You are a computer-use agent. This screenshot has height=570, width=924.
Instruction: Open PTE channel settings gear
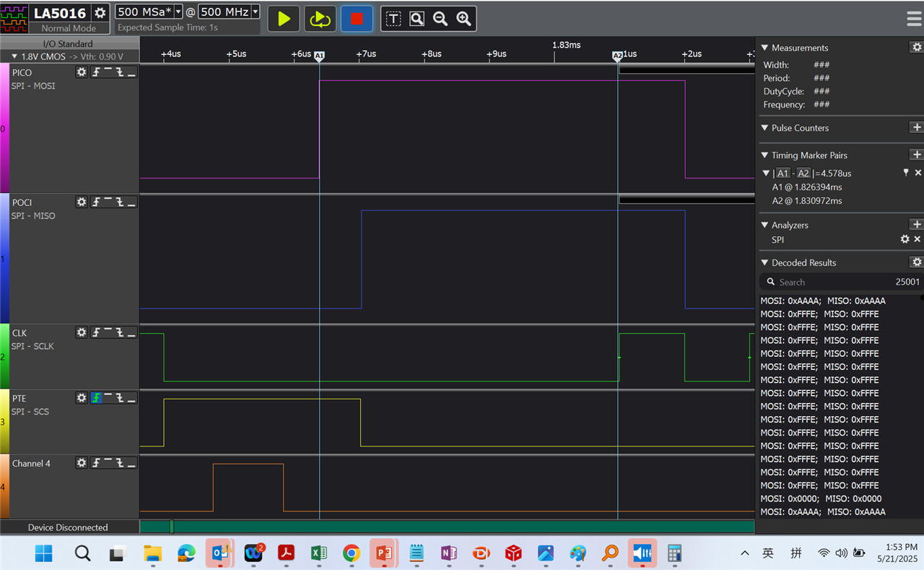pos(82,398)
